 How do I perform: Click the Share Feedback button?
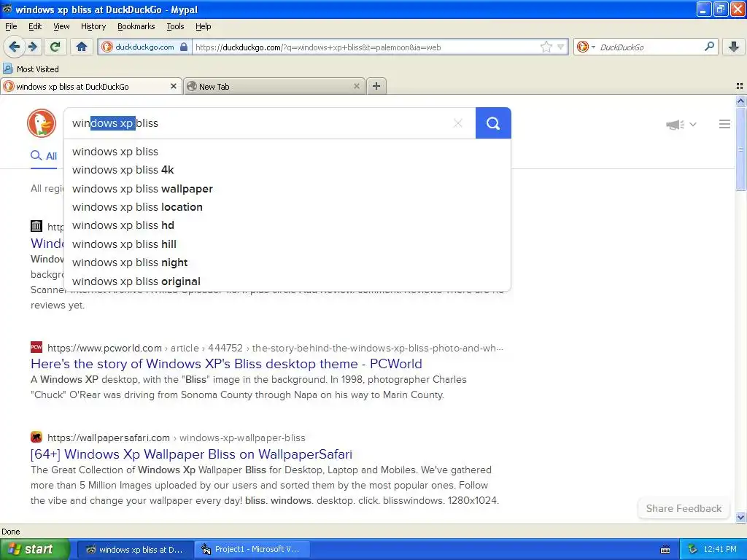(684, 508)
